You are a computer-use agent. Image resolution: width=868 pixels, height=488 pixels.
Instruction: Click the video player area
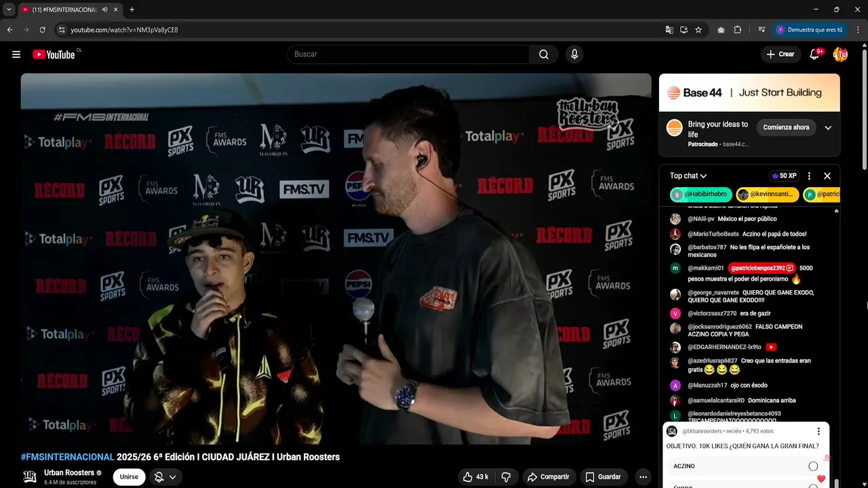tap(336, 259)
